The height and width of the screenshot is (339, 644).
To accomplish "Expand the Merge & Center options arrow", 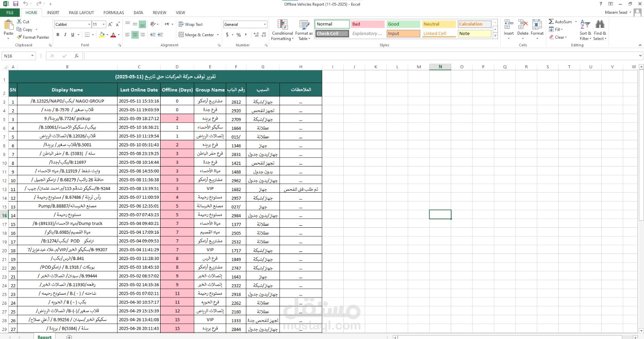I will pyautogui.click(x=218, y=35).
